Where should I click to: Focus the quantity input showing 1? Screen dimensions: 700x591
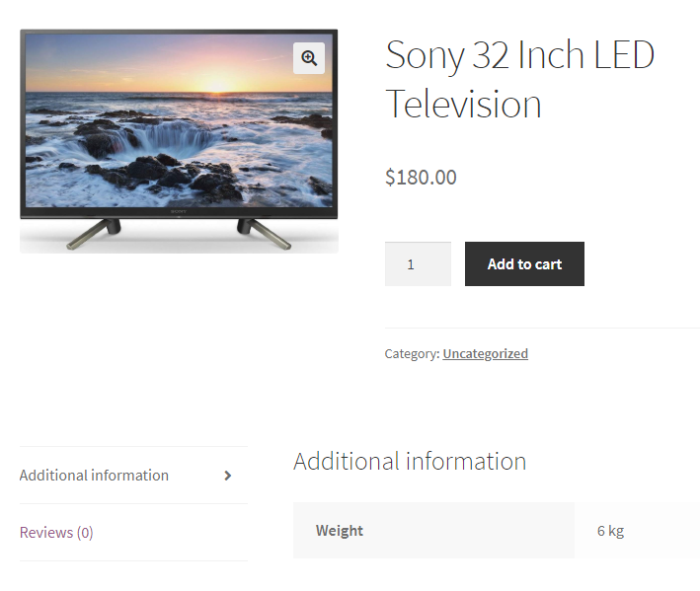pyautogui.click(x=418, y=264)
